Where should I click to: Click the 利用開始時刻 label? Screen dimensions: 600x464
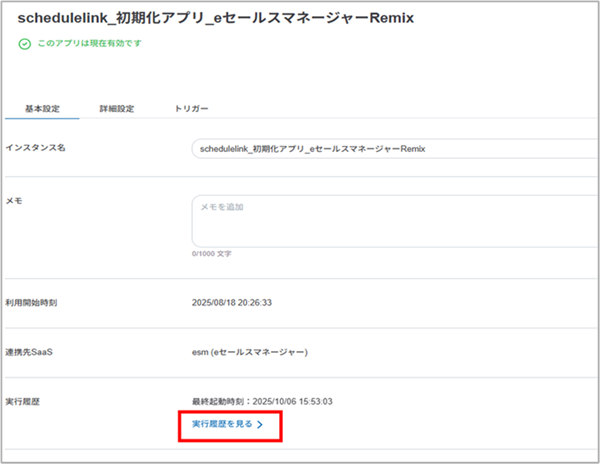coord(35,301)
